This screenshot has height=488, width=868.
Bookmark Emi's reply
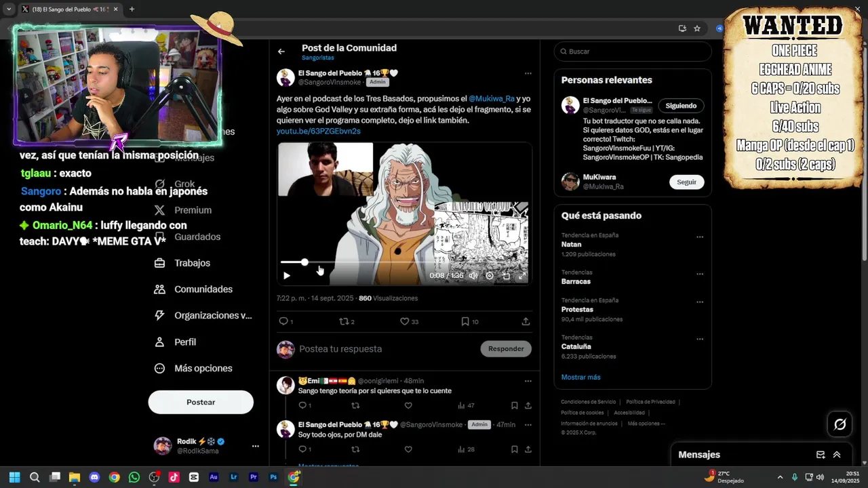pos(514,405)
